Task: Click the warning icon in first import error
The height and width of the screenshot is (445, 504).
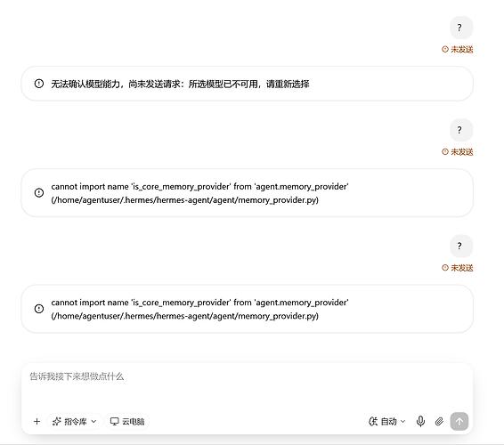Action: tap(39, 192)
